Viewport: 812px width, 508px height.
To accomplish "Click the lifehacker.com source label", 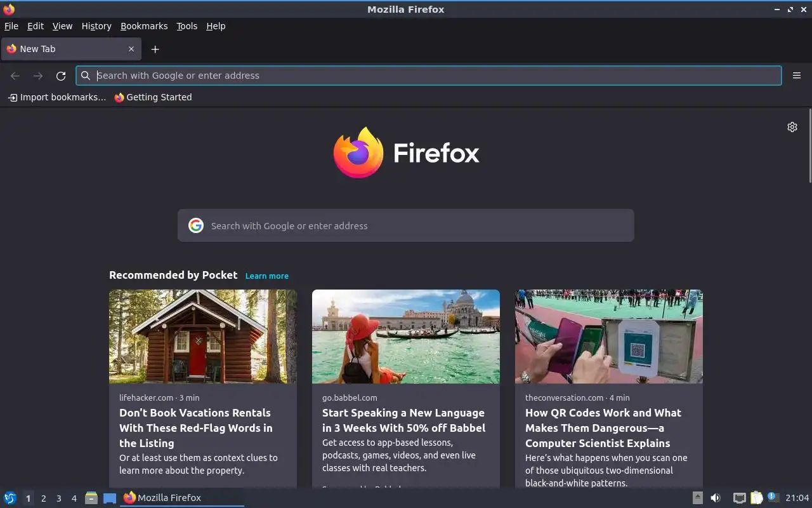I will [146, 398].
